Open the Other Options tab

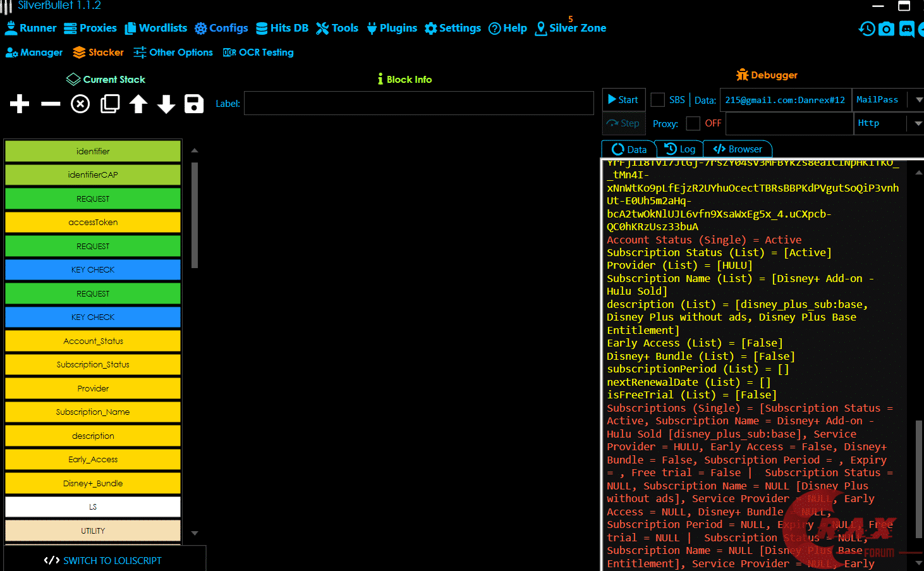[x=173, y=52]
